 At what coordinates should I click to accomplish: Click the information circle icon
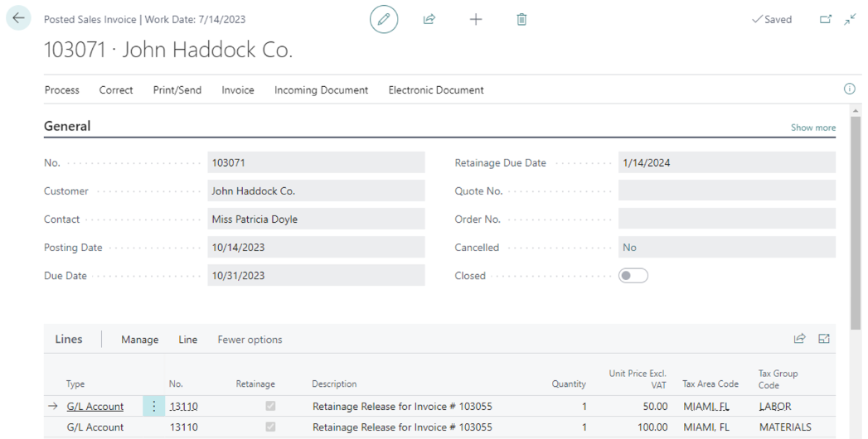pos(849,89)
